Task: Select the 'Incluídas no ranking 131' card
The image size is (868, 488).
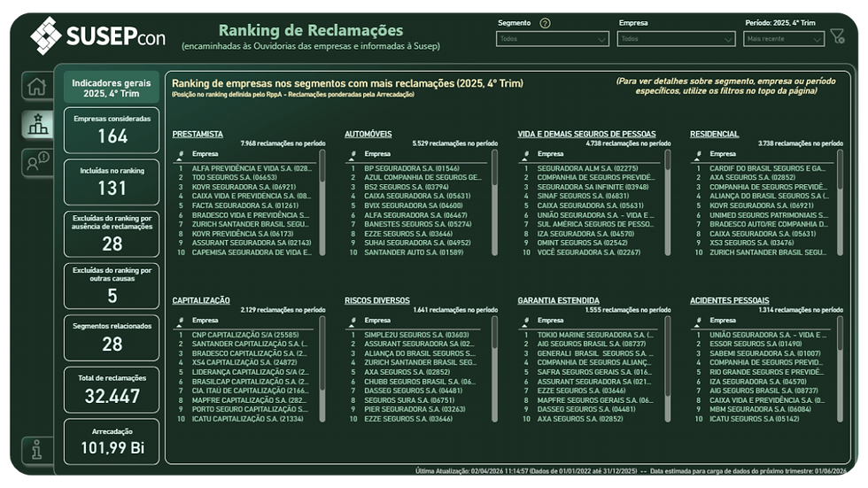Action: [112, 182]
